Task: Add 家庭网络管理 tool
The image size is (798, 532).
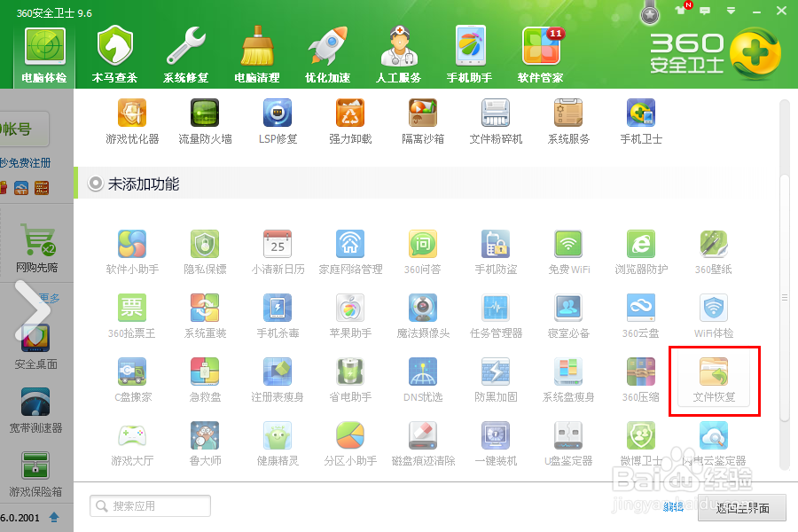Action: click(x=350, y=252)
